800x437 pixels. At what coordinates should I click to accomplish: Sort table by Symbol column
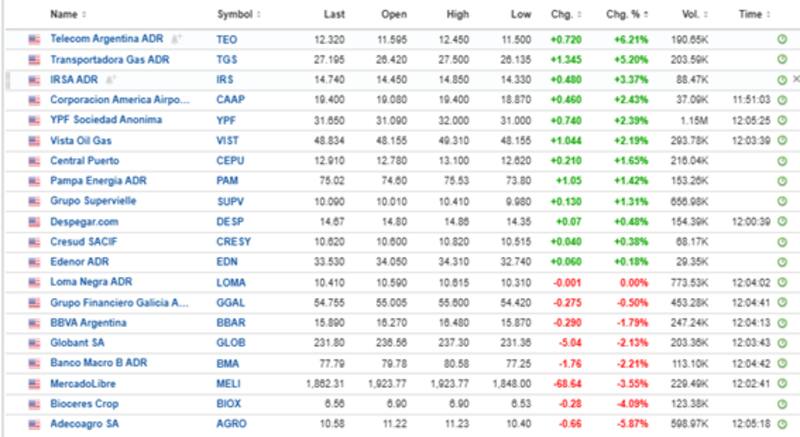coord(238,14)
